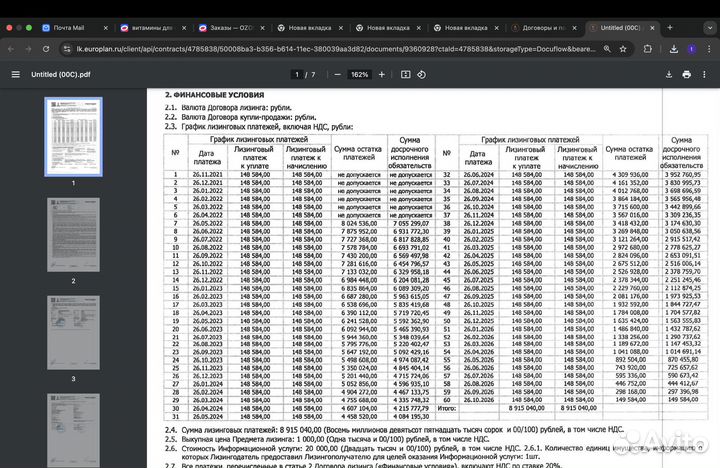Screen dimensions: 720x468
Task: Click the page number input field
Action: pos(297,74)
